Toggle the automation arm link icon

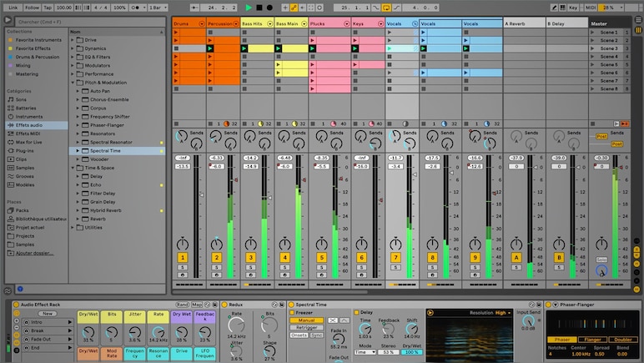pyautogui.click(x=294, y=8)
